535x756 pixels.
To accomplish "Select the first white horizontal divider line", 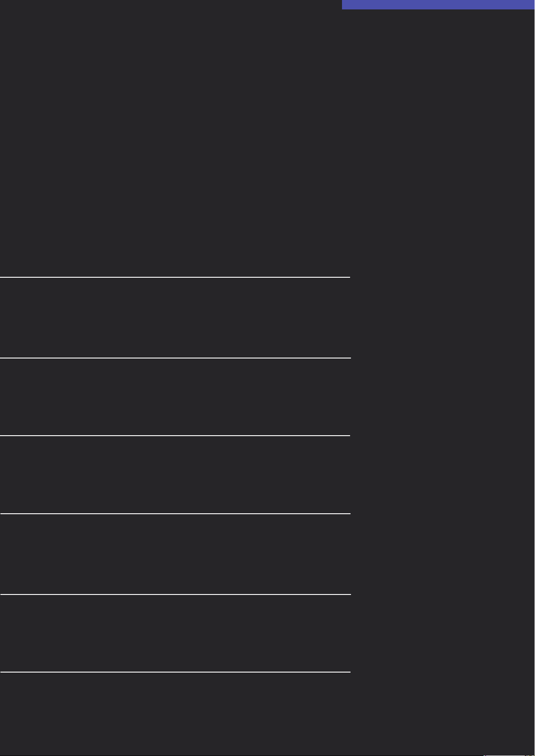I will (175, 277).
